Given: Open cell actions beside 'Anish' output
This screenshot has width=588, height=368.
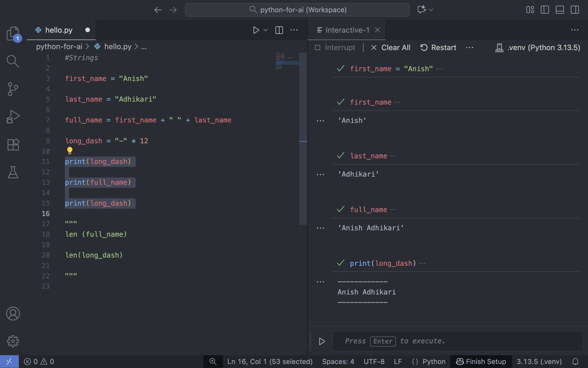Looking at the screenshot, I should (x=320, y=120).
